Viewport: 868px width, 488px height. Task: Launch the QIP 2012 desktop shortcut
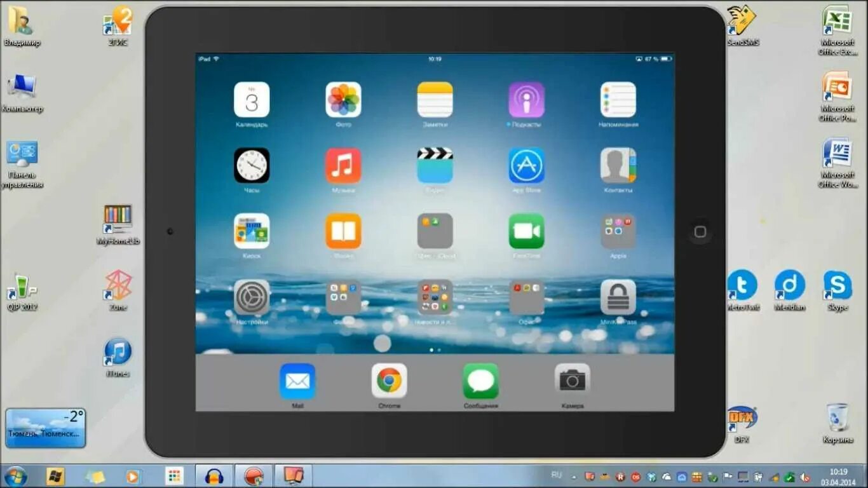click(x=22, y=291)
